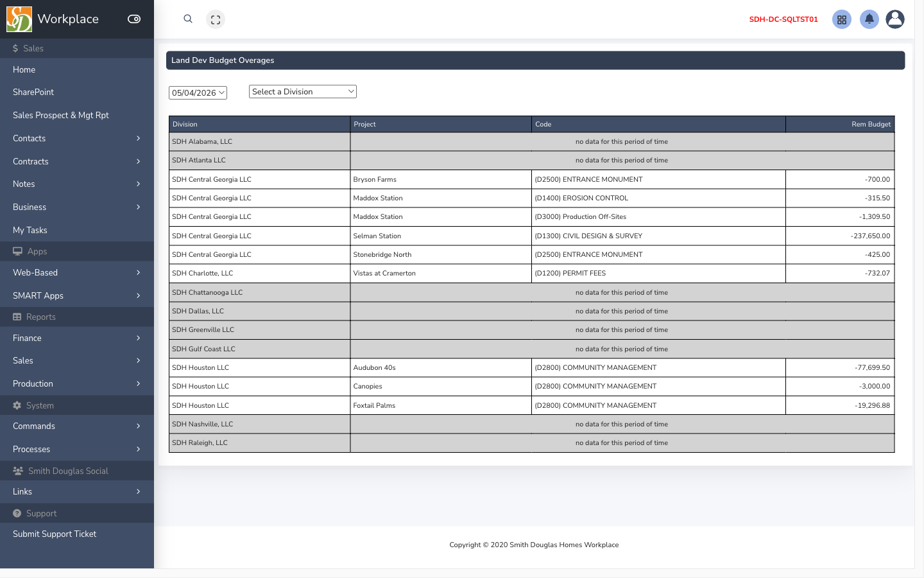Open My Tasks in sidebar
The image size is (924, 578).
(77, 230)
